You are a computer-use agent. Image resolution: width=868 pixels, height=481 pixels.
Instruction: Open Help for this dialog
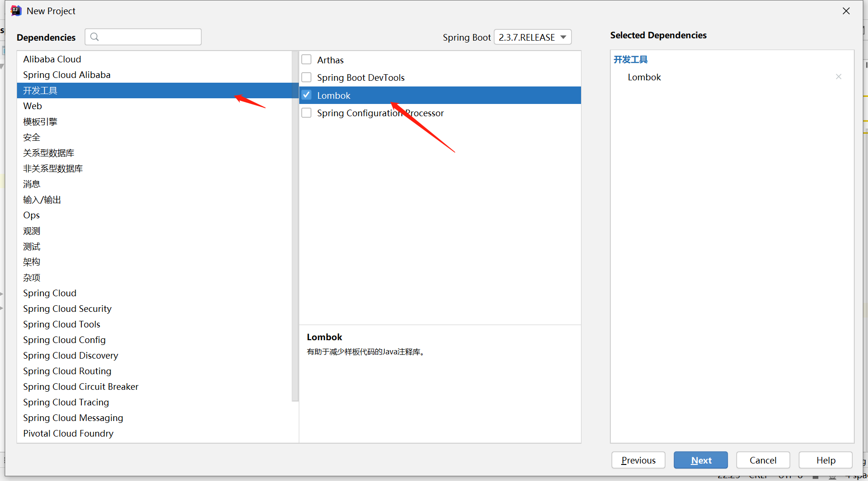(x=825, y=460)
